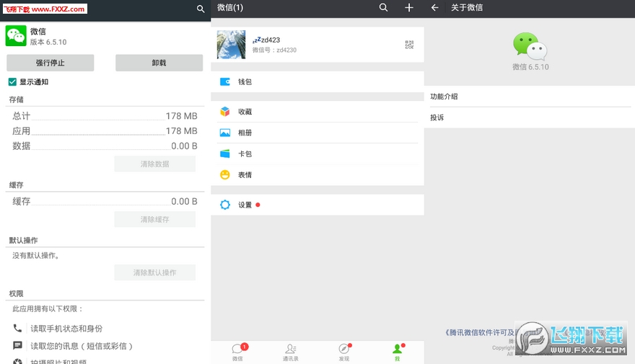Screen dimensions: 635x364
Task: Open 表情 stickers
Action: [x=317, y=174]
